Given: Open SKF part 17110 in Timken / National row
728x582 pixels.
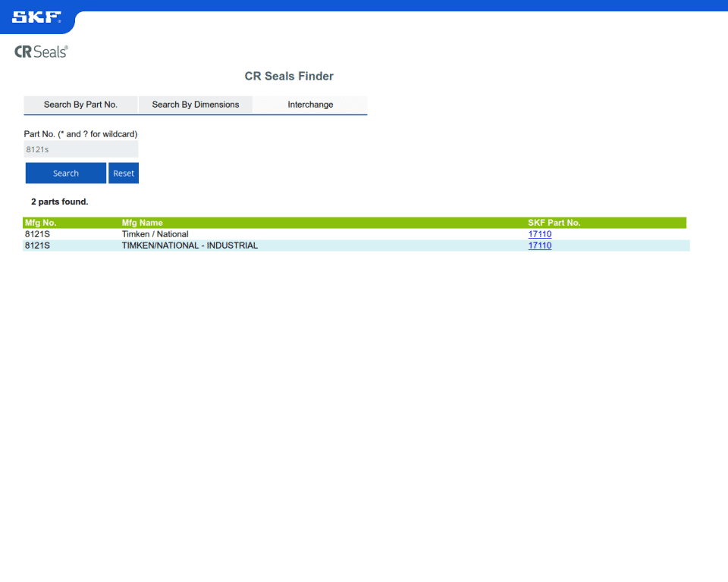Looking at the screenshot, I should [x=540, y=234].
